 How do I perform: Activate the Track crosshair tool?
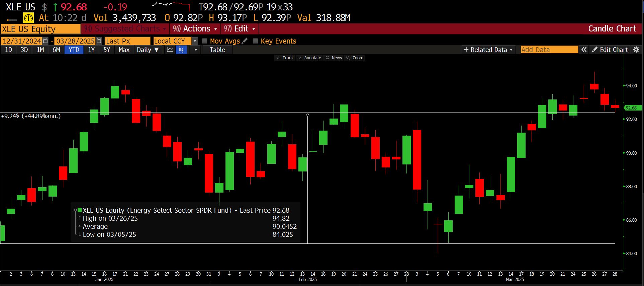285,58
